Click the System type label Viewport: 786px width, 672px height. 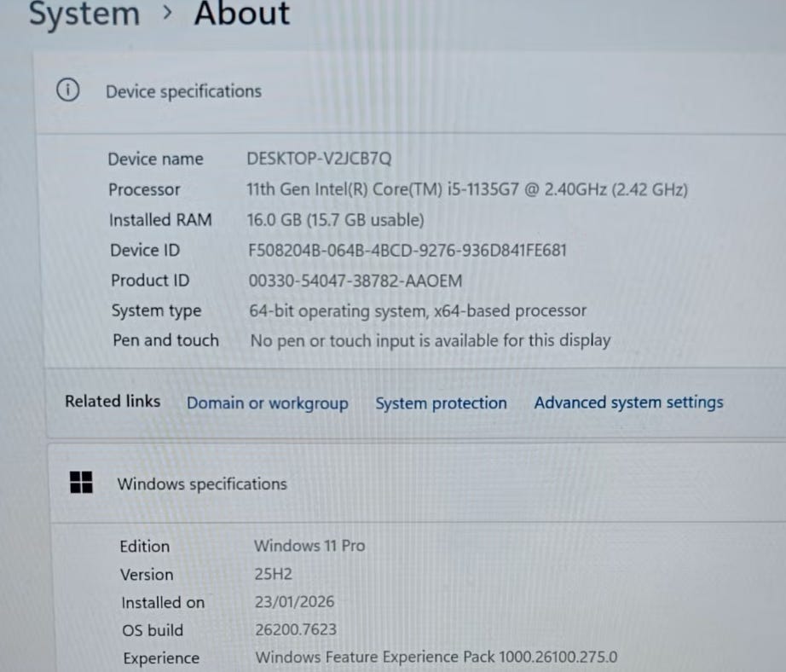[x=156, y=311]
